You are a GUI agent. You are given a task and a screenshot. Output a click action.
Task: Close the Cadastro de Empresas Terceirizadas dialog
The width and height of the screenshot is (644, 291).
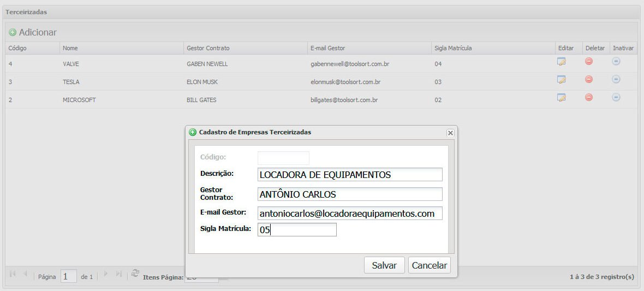point(450,133)
